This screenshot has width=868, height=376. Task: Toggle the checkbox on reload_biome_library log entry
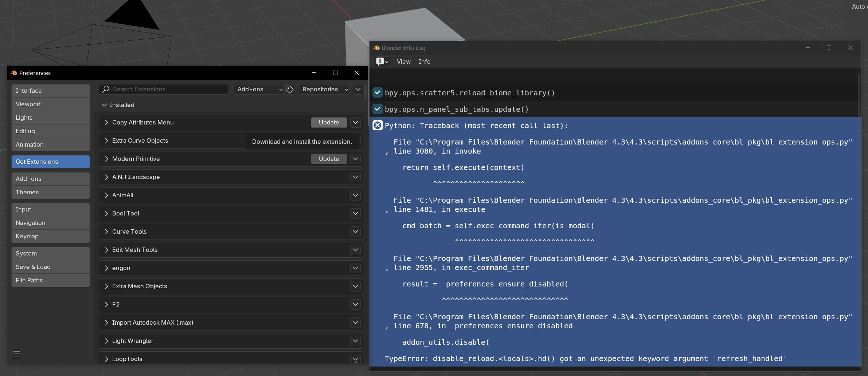click(x=377, y=93)
